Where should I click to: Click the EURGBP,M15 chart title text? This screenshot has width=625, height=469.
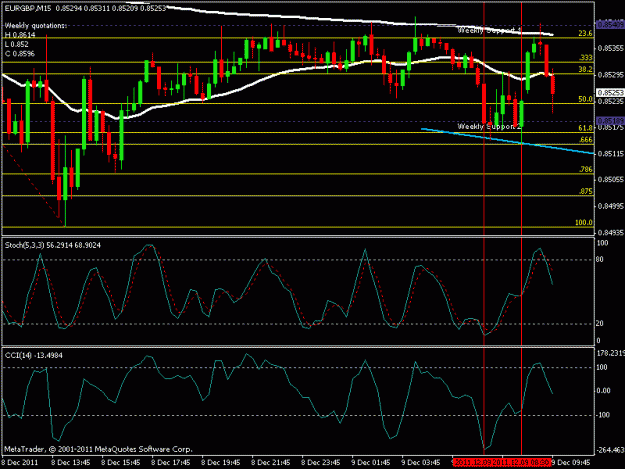pos(28,8)
